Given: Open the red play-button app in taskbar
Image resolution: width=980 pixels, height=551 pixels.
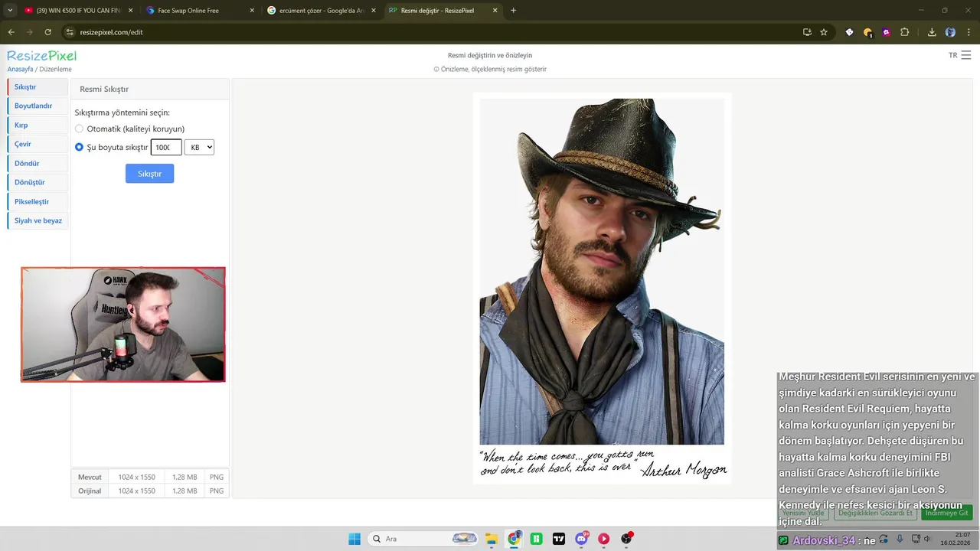Looking at the screenshot, I should click(604, 539).
